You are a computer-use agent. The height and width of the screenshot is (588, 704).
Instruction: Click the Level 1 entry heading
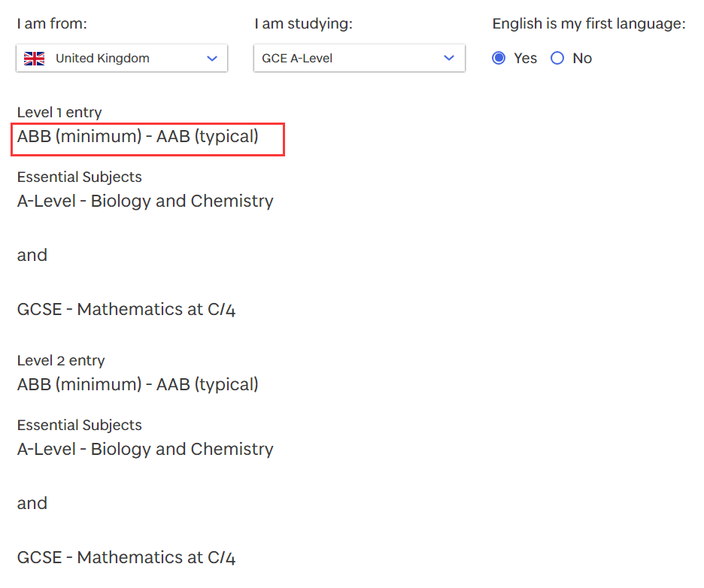(59, 112)
